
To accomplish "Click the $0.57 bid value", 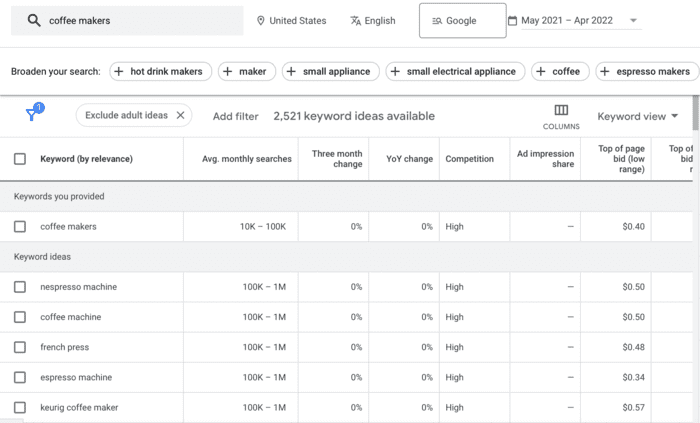I will tap(633, 407).
